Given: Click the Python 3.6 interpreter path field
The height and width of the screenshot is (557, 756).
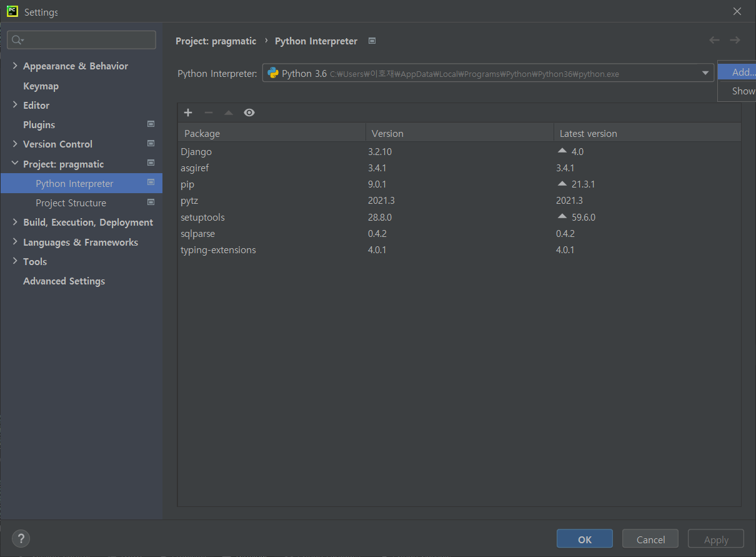Looking at the screenshot, I should (488, 73).
